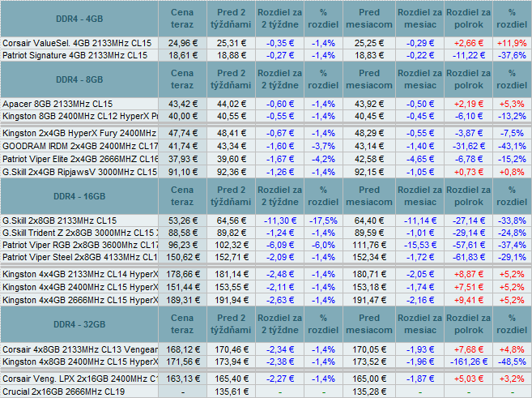Select the 91,10 € current price cell
The height and width of the screenshot is (398, 532).
click(x=182, y=172)
